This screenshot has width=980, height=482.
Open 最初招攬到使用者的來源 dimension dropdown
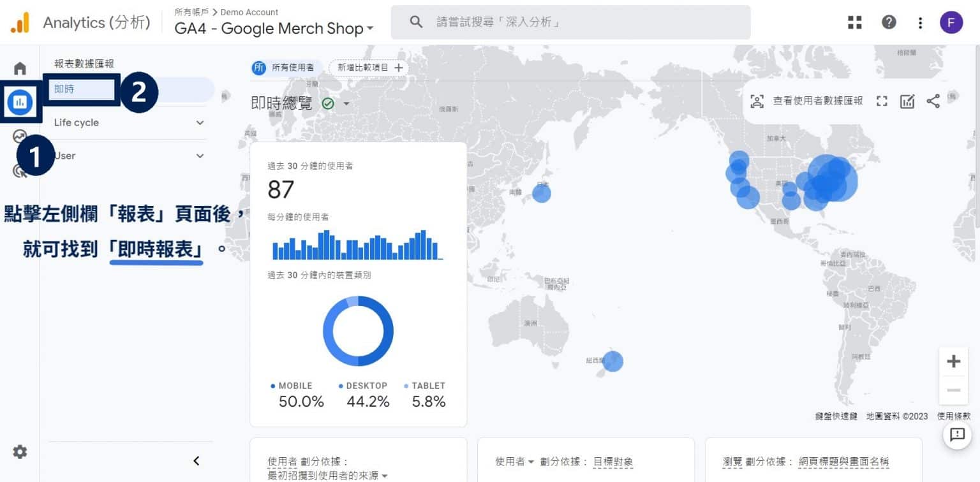[328, 475]
